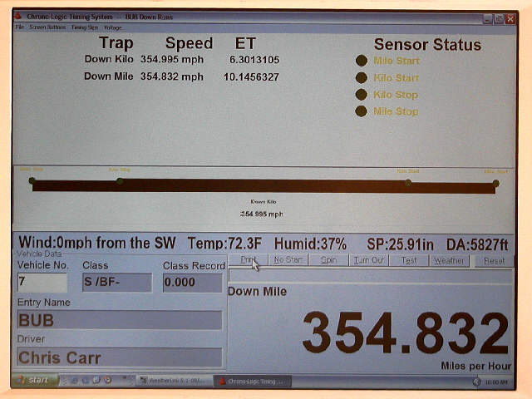Click the Mile Start sensor indicator
Screen dimensions: 532x399
(361, 61)
